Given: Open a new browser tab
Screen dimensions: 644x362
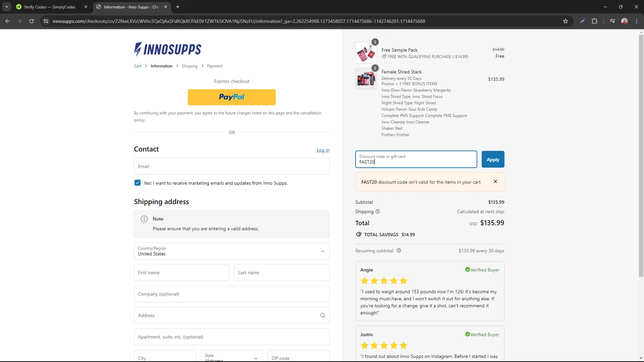Looking at the screenshot, I should point(178,7).
